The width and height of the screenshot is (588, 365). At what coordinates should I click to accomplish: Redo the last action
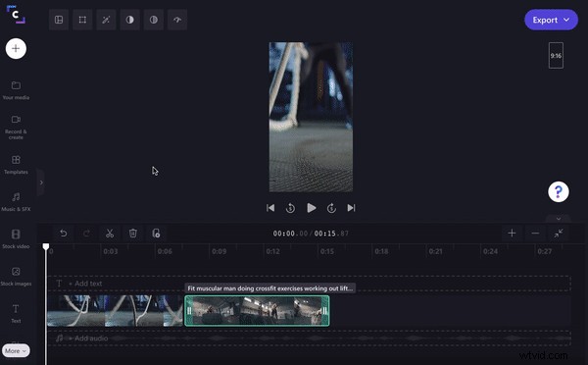point(86,234)
